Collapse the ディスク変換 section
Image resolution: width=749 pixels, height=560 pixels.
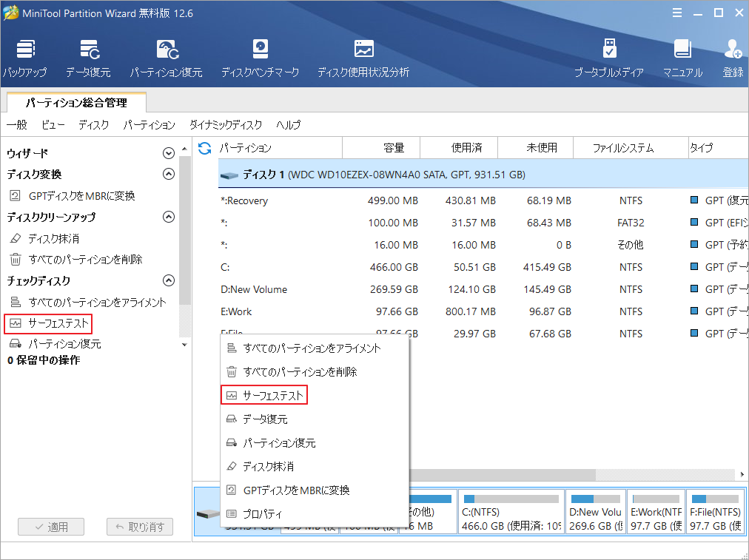[x=168, y=175]
